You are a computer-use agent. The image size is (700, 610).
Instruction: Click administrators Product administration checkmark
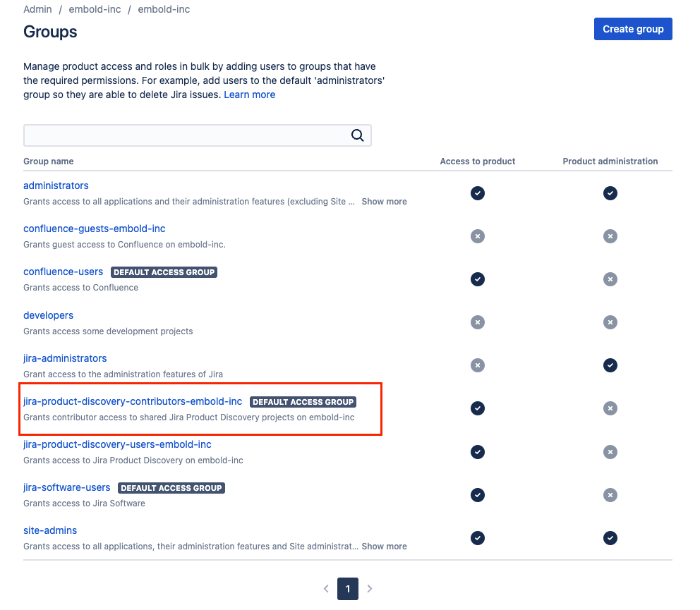pos(610,193)
